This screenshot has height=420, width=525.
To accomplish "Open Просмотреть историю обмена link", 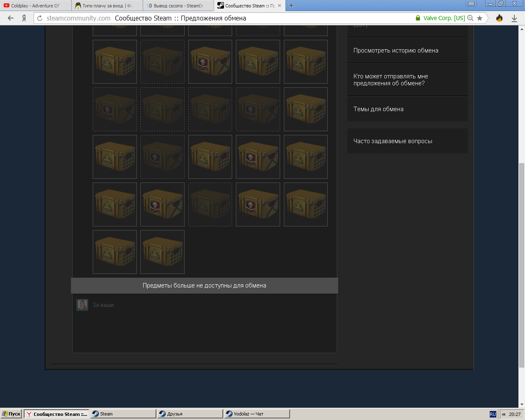I will tap(396, 50).
